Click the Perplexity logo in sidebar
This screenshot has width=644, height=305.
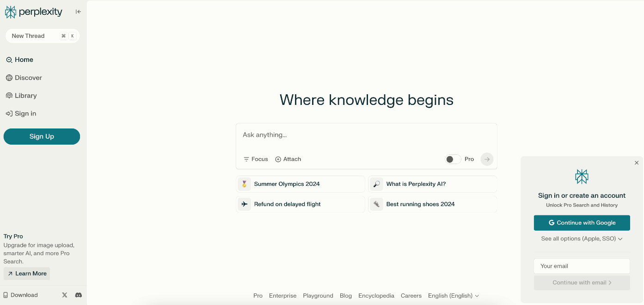pos(34,12)
